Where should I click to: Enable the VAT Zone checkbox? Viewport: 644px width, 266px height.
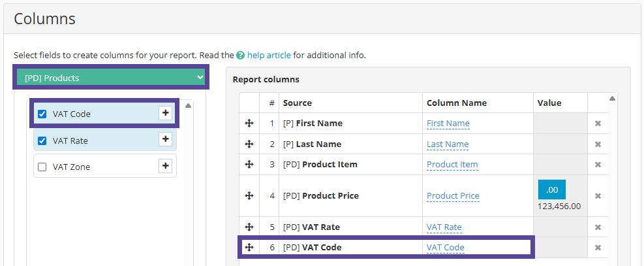(42, 167)
